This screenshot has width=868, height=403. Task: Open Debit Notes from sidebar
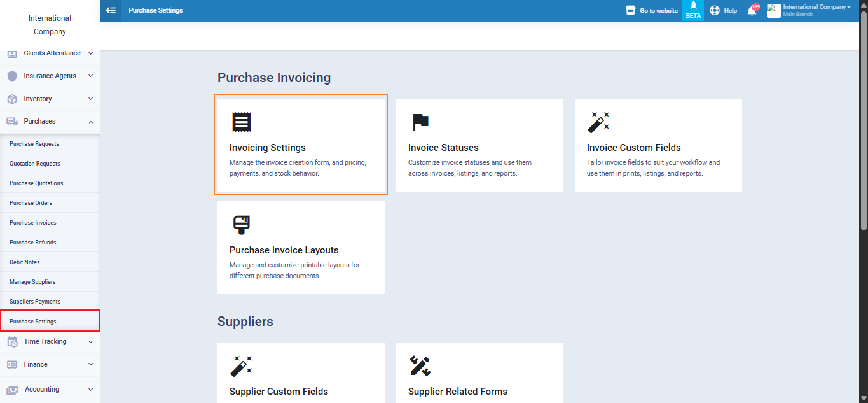pos(25,262)
